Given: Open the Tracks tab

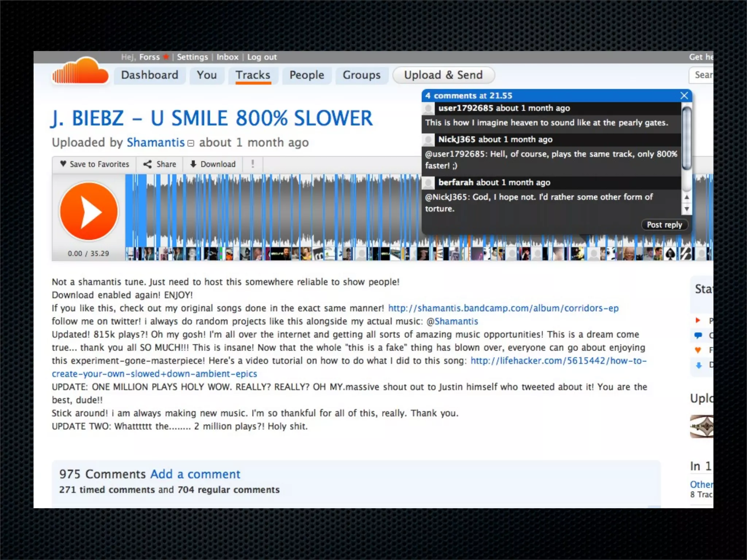Looking at the screenshot, I should click(x=253, y=75).
